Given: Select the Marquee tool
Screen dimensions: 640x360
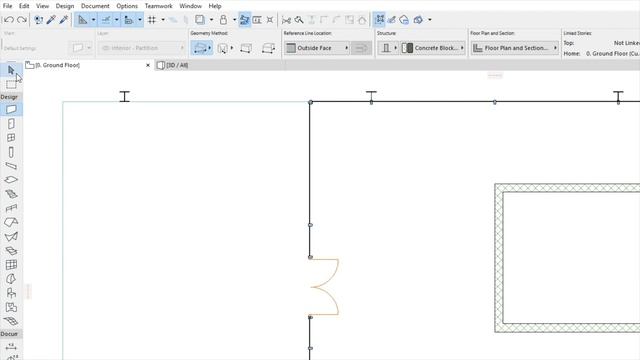Looking at the screenshot, I should 11,84.
